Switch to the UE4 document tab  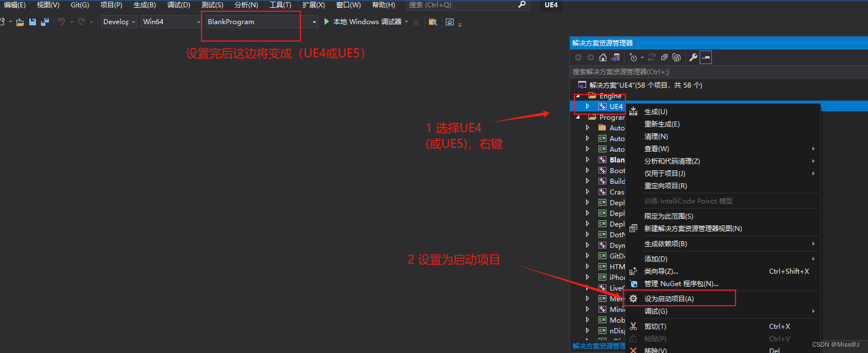coord(550,6)
